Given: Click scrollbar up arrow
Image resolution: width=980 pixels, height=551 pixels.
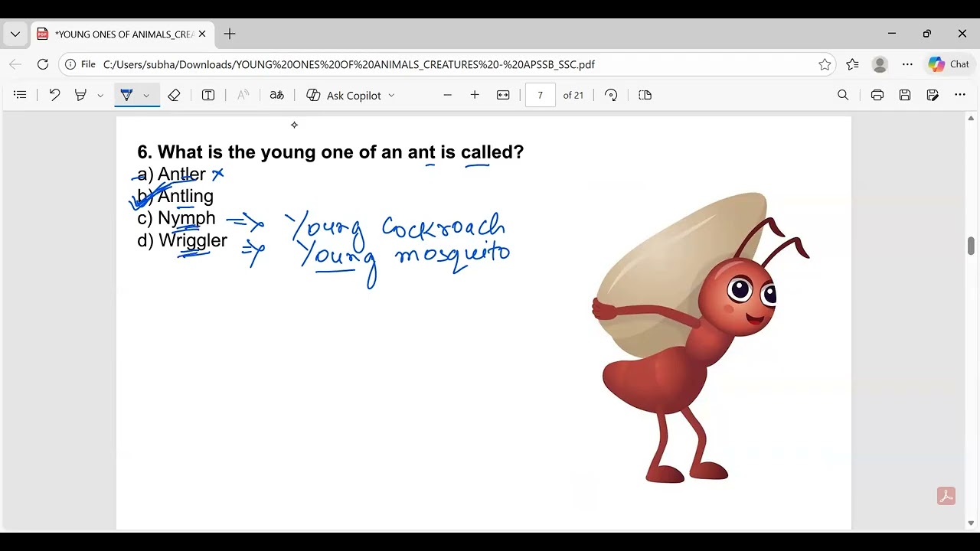Looking at the screenshot, I should tap(971, 119).
